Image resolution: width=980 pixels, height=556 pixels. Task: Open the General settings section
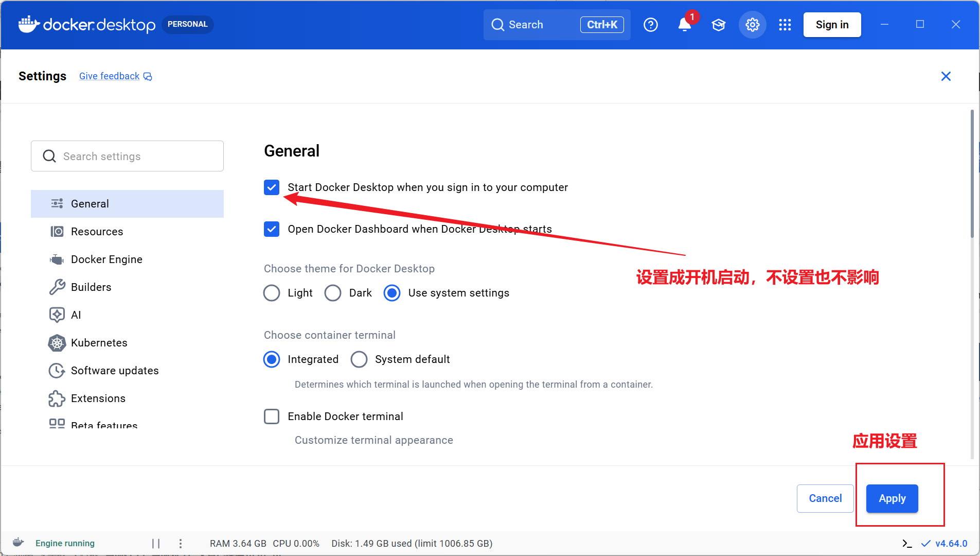coord(127,204)
